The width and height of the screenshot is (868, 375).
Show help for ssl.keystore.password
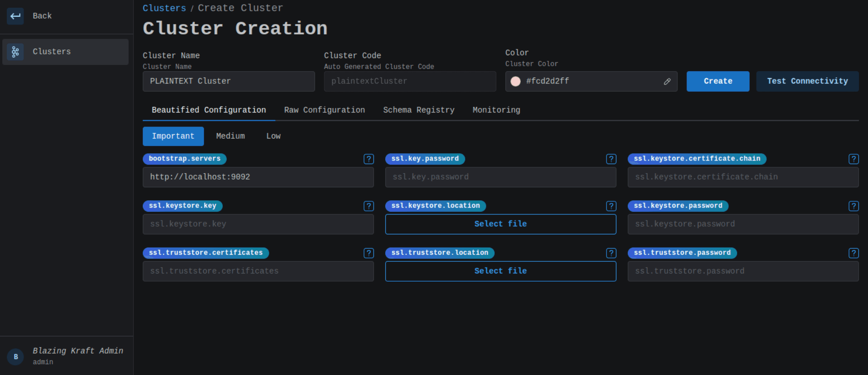tap(854, 206)
